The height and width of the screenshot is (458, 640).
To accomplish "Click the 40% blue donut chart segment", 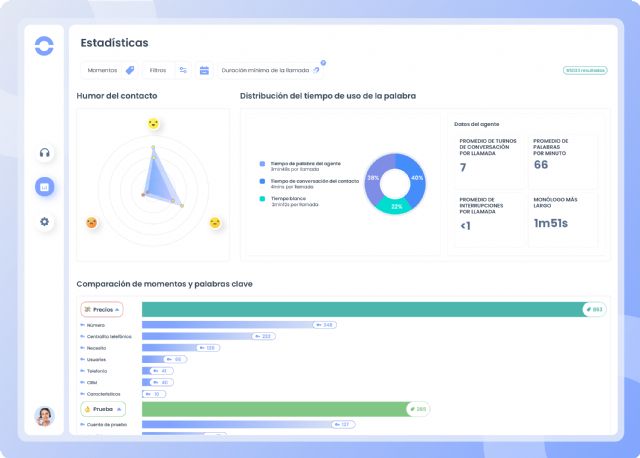I will 415,175.
